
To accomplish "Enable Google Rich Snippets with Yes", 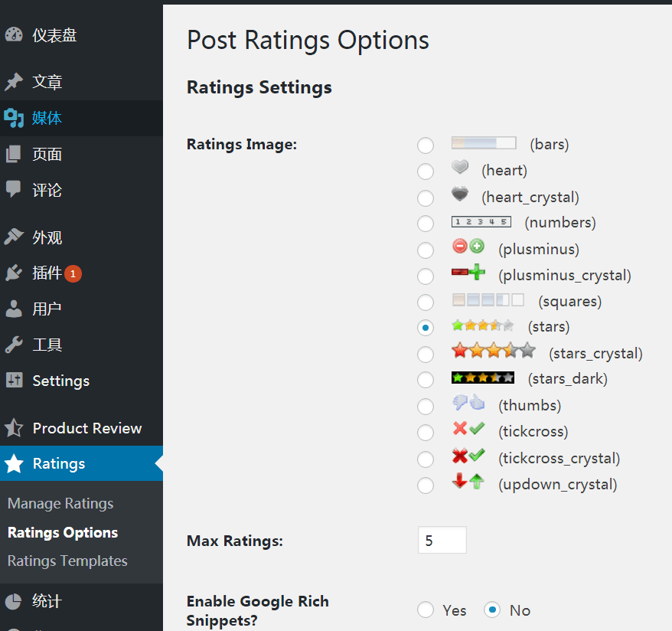I will tap(426, 610).
